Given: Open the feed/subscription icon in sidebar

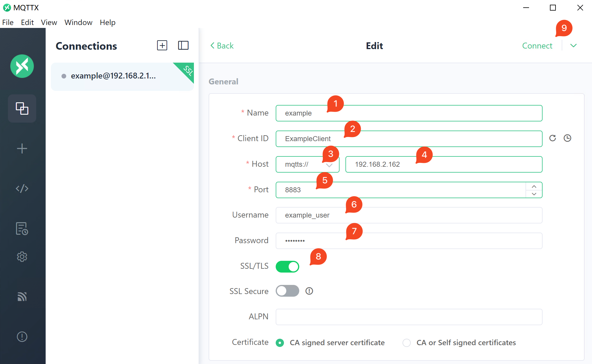Looking at the screenshot, I should click(x=22, y=297).
